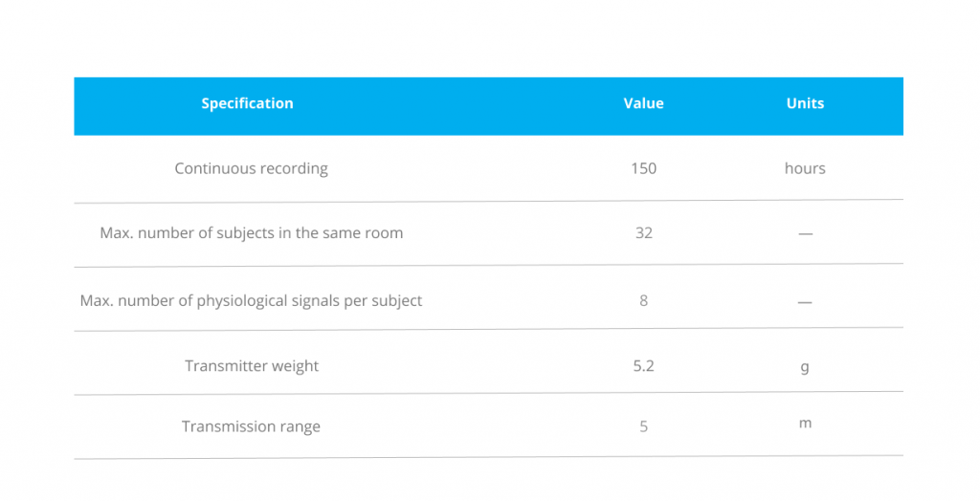Click the Units column header
The height and width of the screenshot is (501, 980).
805,103
